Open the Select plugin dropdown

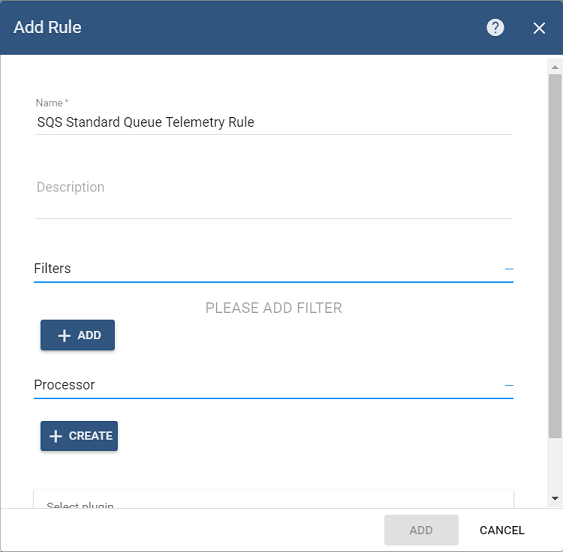coord(274,502)
